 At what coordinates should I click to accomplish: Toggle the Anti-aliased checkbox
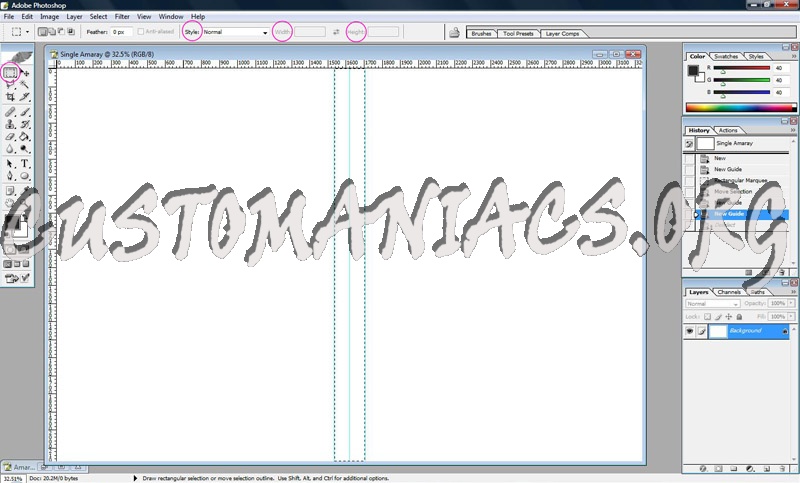[x=141, y=32]
